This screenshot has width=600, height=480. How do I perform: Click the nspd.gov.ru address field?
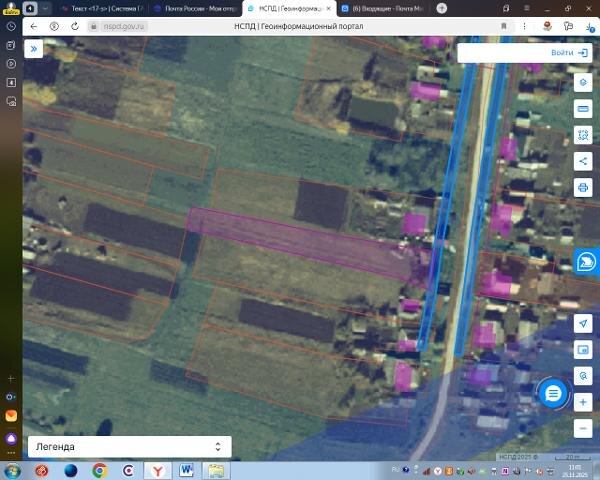tap(123, 26)
